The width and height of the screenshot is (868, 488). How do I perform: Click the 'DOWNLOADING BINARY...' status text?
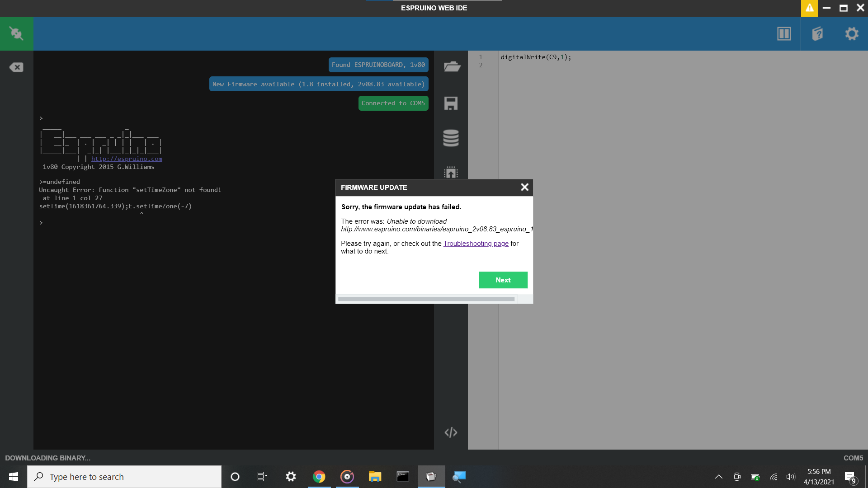[47, 458]
